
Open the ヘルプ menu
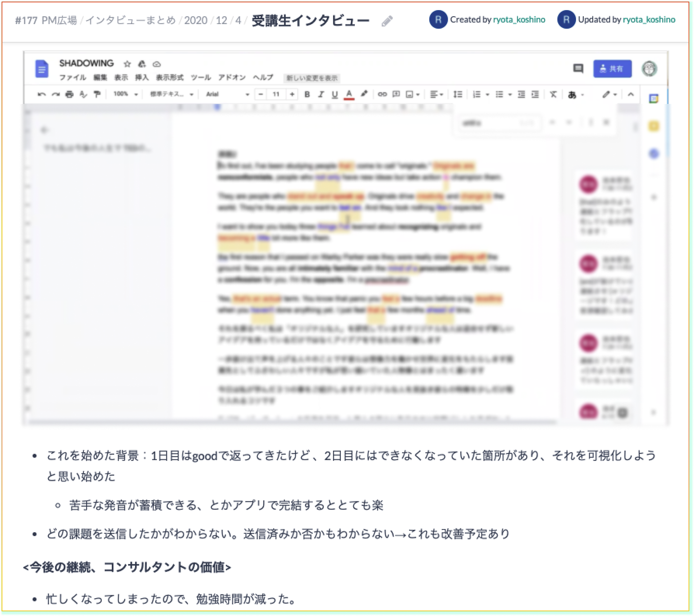pos(263,78)
